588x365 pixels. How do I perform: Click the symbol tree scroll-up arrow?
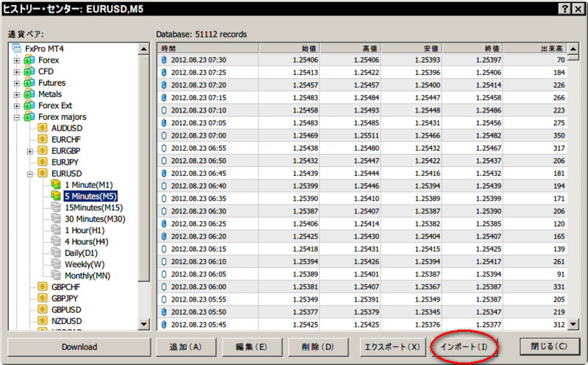tap(143, 49)
